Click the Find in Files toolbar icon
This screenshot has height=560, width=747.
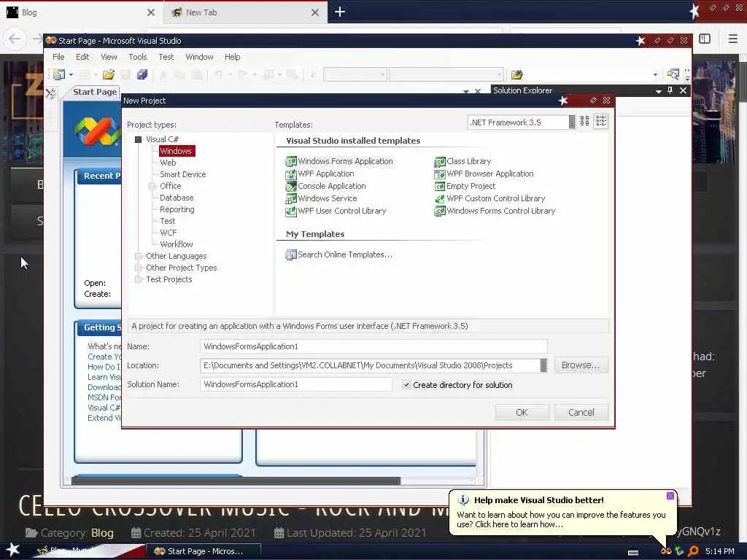point(517,74)
